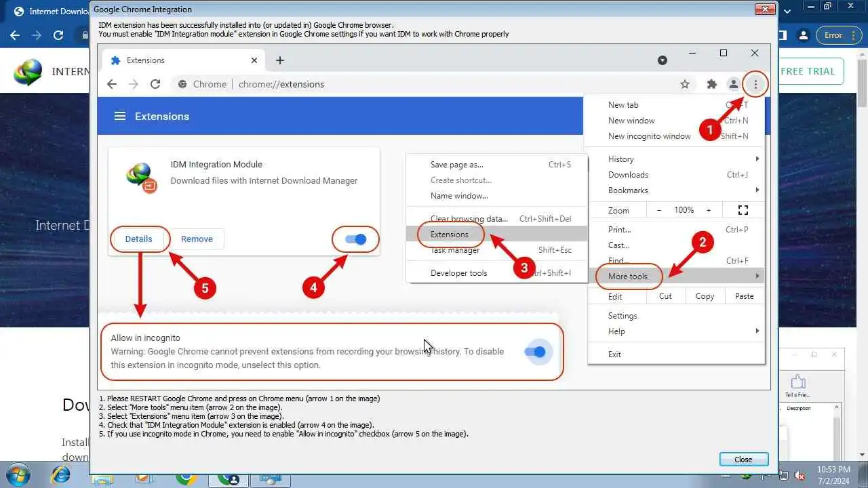
Task: Click the taskbar clock showing 10:53 PM
Action: [833, 474]
